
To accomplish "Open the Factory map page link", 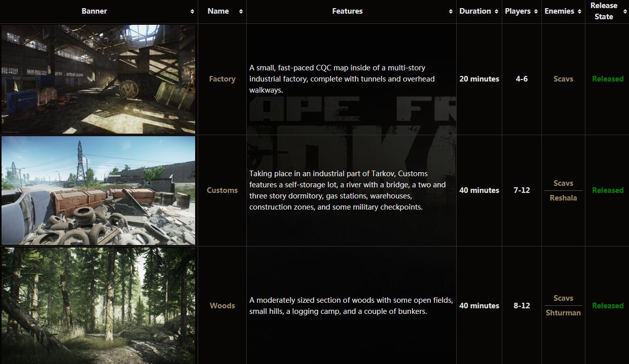I will click(x=222, y=79).
